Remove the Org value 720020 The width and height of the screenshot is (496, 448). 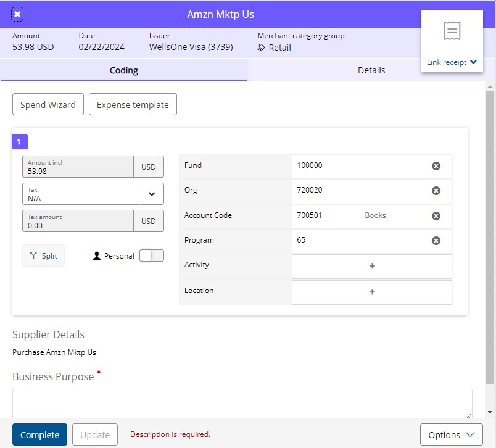pyautogui.click(x=436, y=191)
